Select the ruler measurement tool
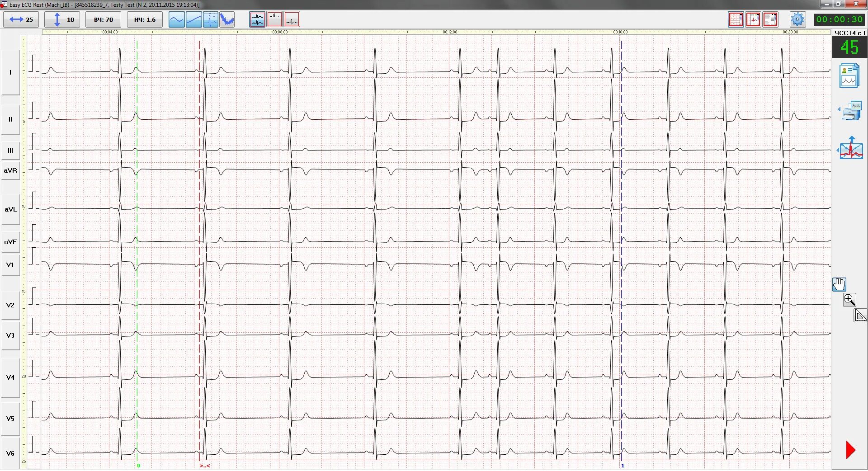Image resolution: width=868 pixels, height=471 pixels. click(860, 315)
